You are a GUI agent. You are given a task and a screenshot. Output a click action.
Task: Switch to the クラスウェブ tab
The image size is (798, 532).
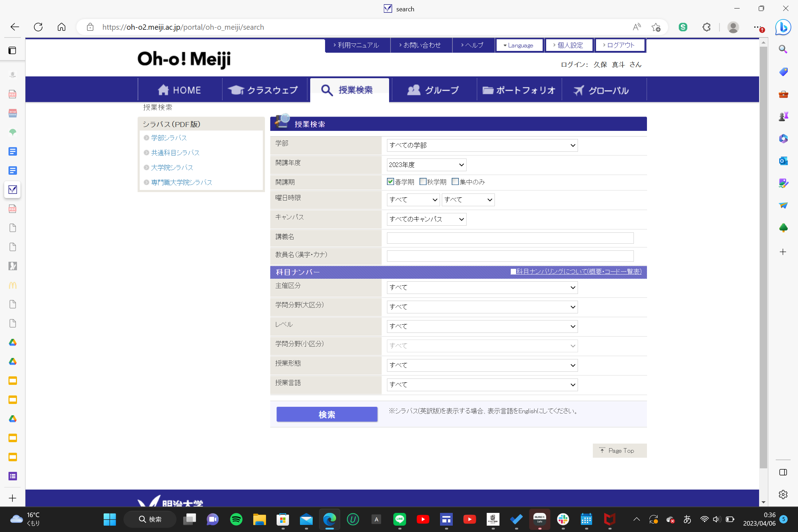point(264,90)
